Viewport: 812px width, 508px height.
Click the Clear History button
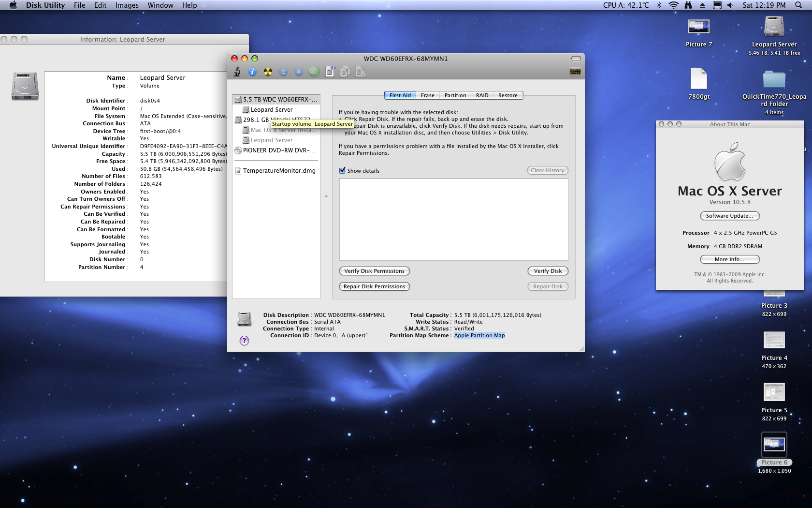click(548, 170)
